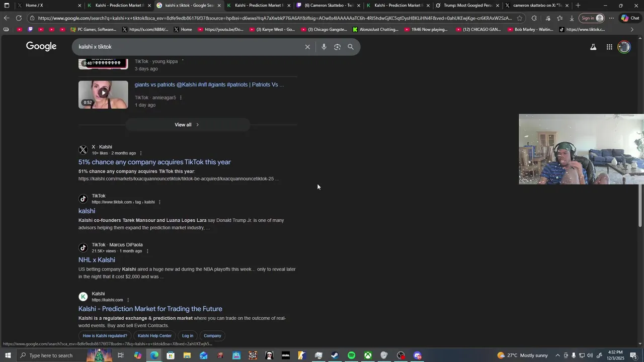Click the browser address bar URL

point(275,18)
